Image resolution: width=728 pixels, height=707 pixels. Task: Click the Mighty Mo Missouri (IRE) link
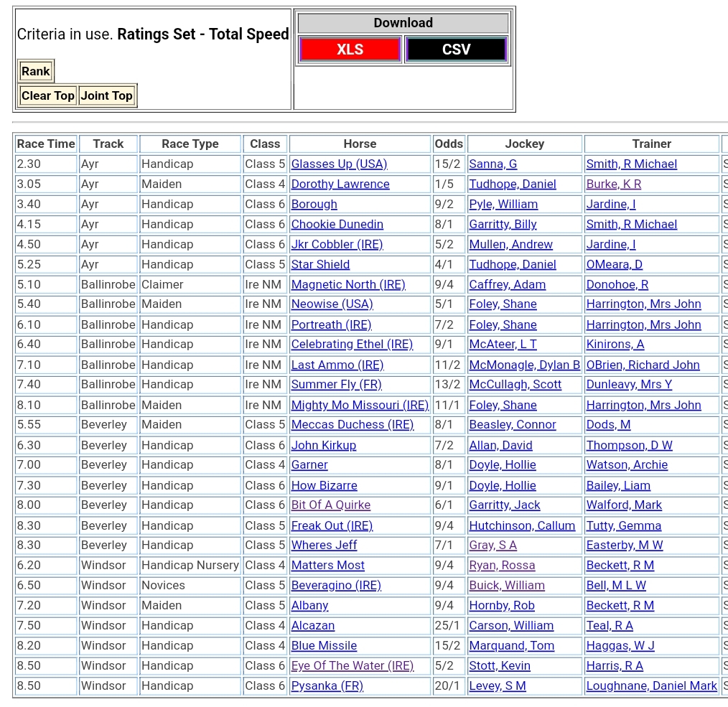360,406
